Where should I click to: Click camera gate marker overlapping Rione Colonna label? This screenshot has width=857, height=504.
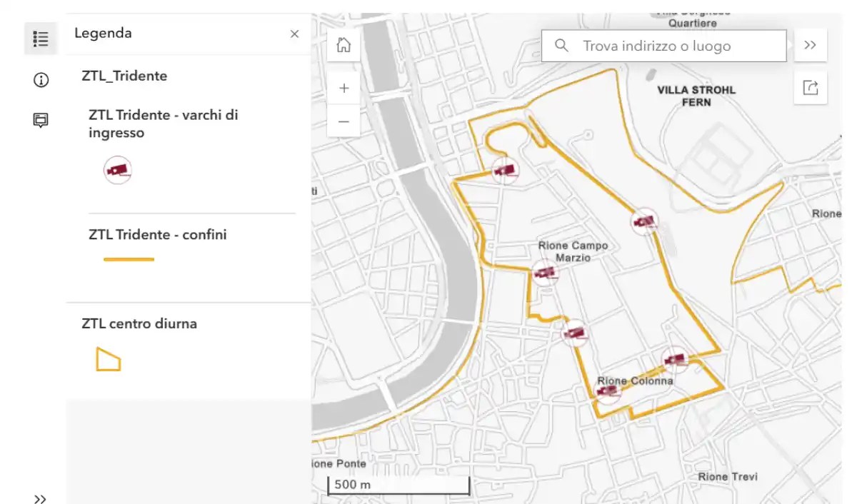[608, 390]
